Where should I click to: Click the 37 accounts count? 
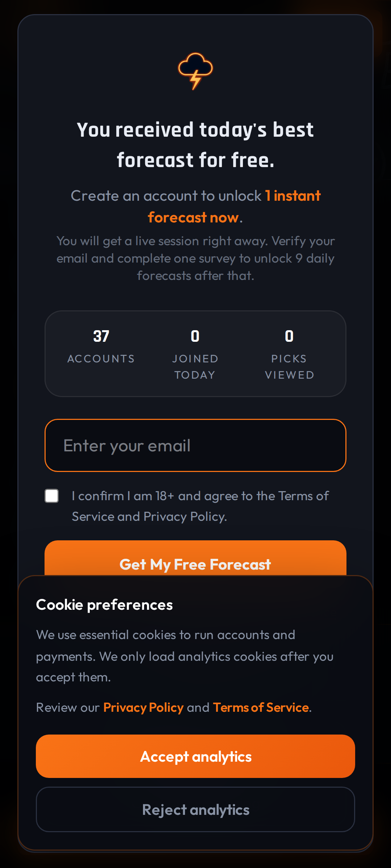tap(101, 336)
